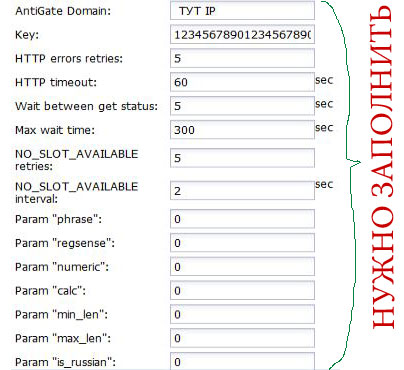Select the NO_SLOT_AVAILABLE interval field
Screen dimensions: 404x370
click(x=242, y=191)
